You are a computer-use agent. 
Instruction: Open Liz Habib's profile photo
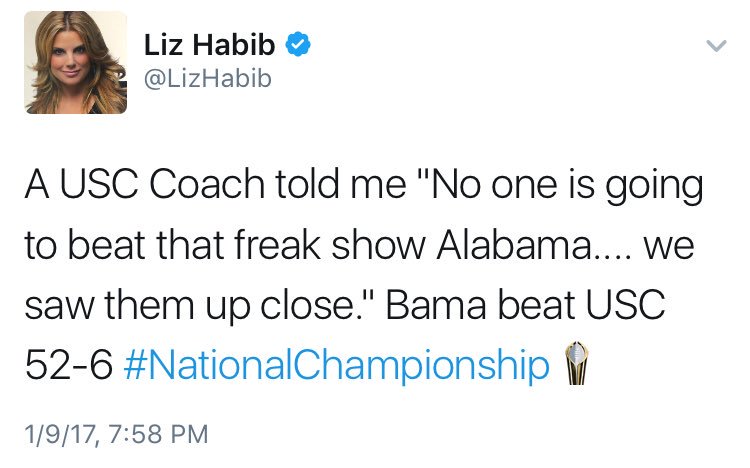(x=76, y=63)
